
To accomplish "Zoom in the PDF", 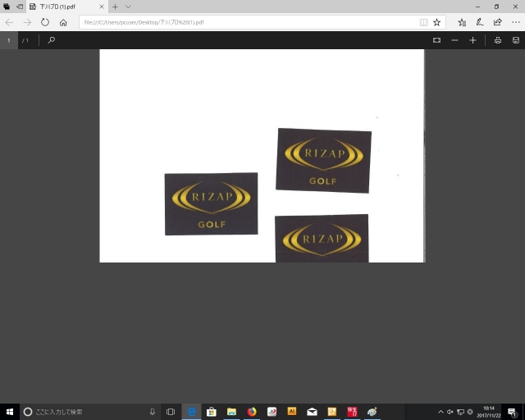I will click(472, 40).
